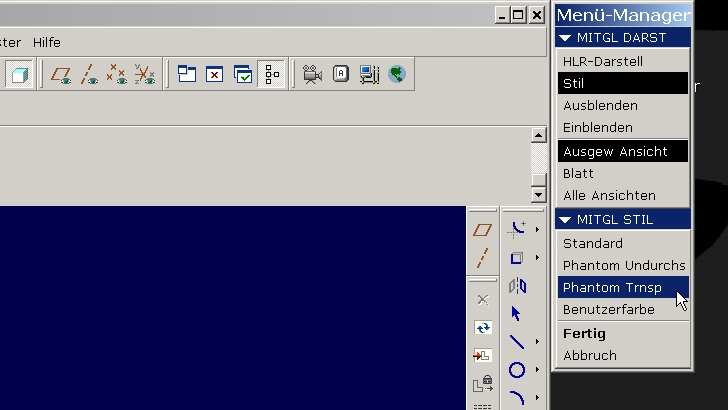The height and width of the screenshot is (410, 728).
Task: Choose Standard style in MITGL STIL
Action: pyautogui.click(x=623, y=243)
